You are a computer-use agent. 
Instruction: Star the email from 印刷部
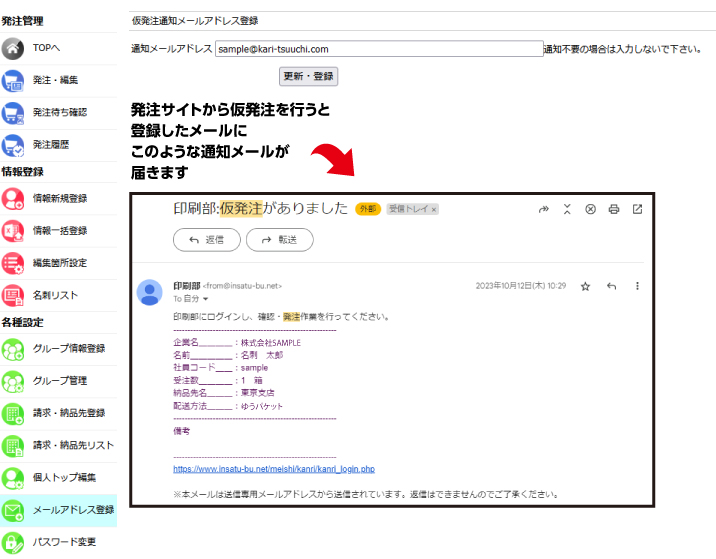[x=585, y=286]
